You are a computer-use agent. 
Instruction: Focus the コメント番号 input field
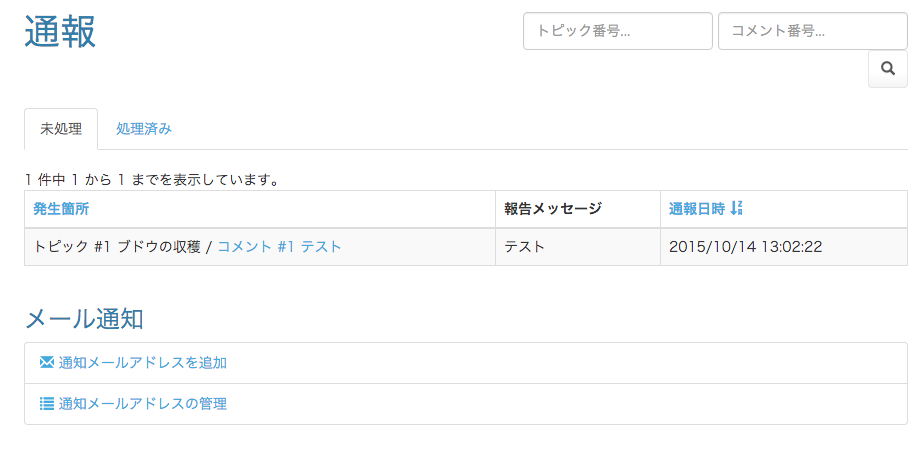[812, 31]
